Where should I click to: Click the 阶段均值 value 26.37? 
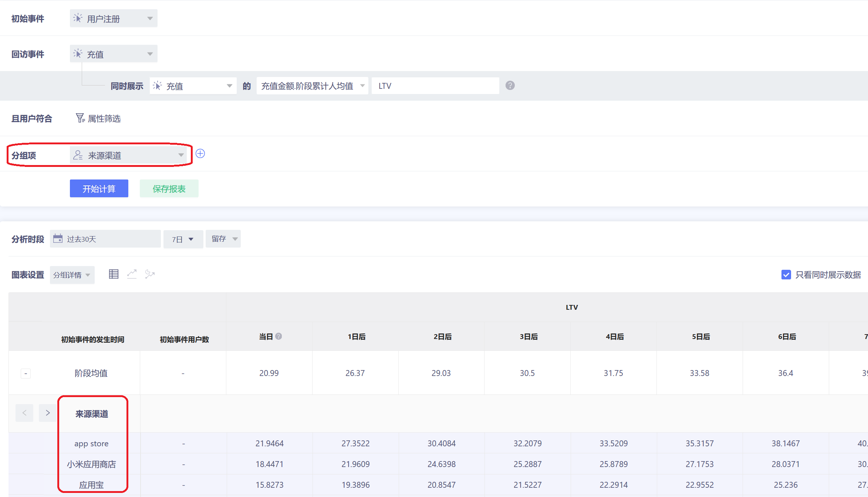point(355,373)
